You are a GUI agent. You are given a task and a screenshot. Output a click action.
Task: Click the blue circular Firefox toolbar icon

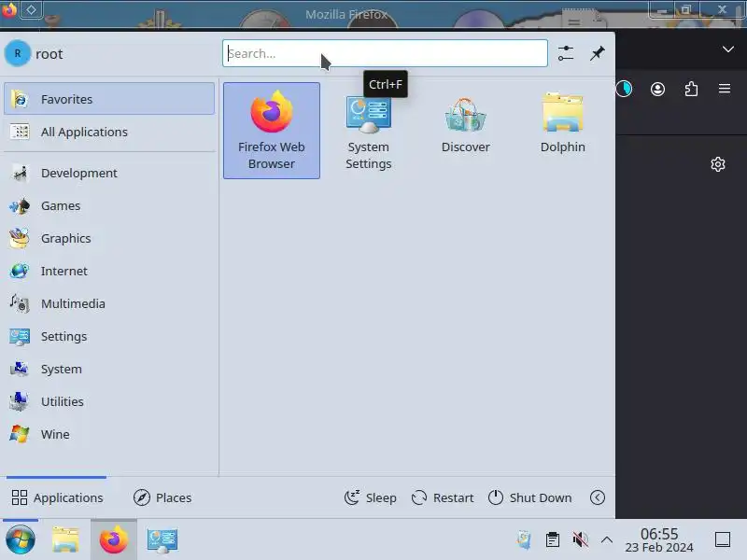click(624, 89)
